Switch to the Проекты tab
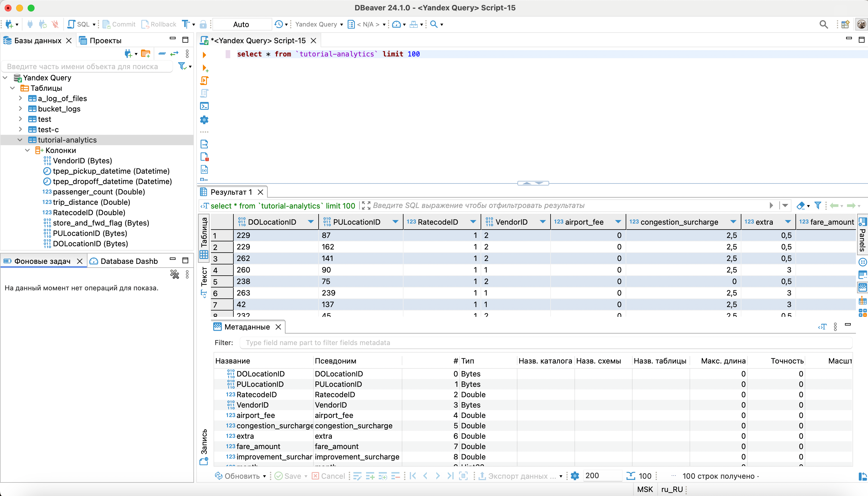868x496 pixels. coord(105,41)
